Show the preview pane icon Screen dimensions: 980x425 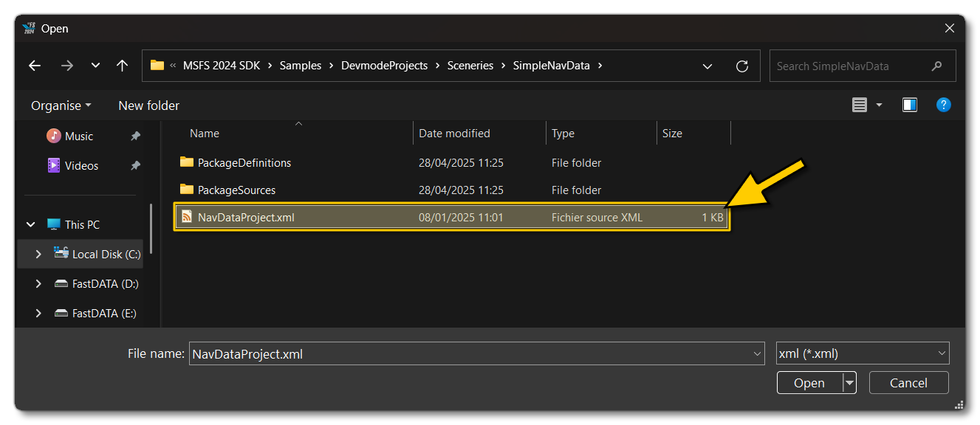[x=909, y=105]
